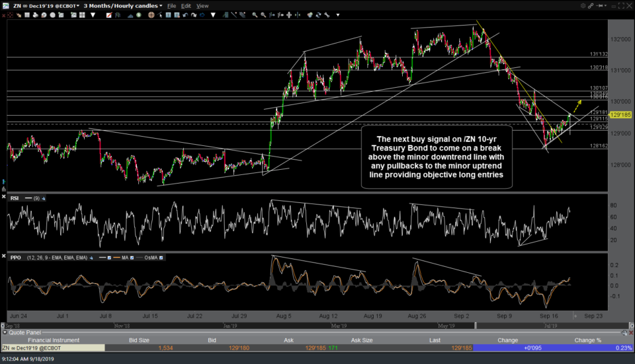The image size is (635, 364).
Task: Click the Ask Size column header
Action: tap(362, 340)
